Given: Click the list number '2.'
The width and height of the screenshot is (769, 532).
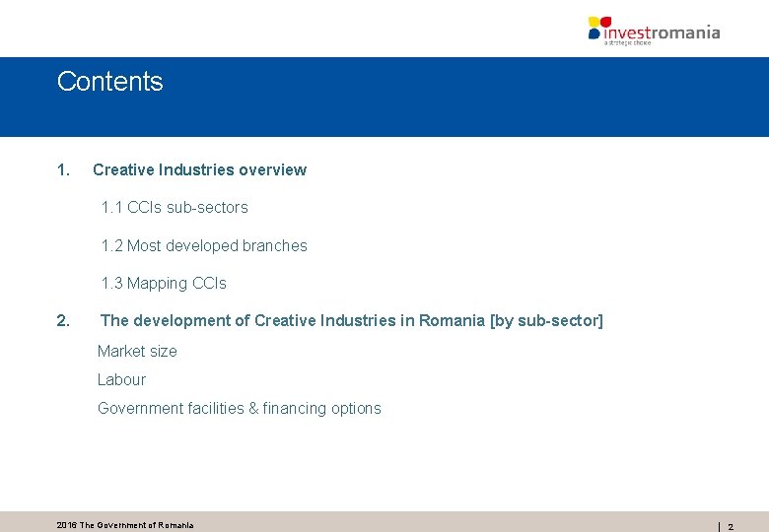Looking at the screenshot, I should (64, 320).
